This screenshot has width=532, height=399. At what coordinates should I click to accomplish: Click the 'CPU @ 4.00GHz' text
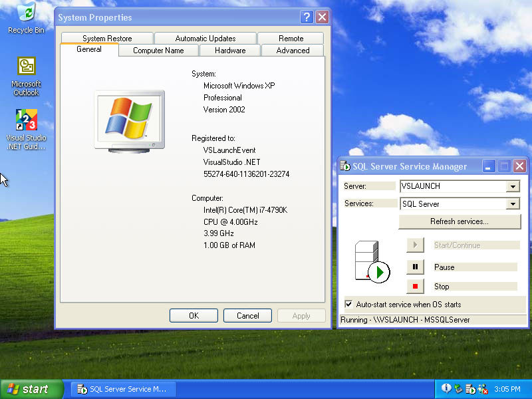(x=230, y=222)
